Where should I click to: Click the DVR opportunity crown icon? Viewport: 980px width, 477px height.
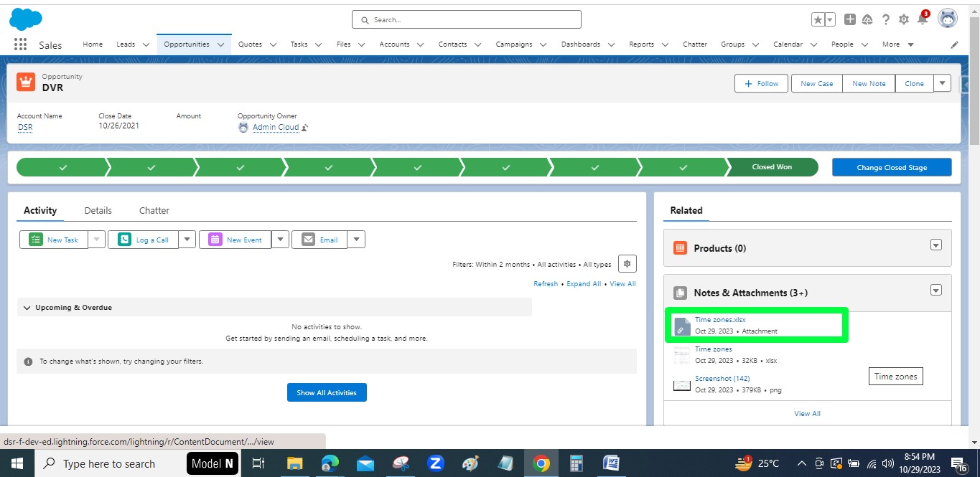tap(26, 81)
